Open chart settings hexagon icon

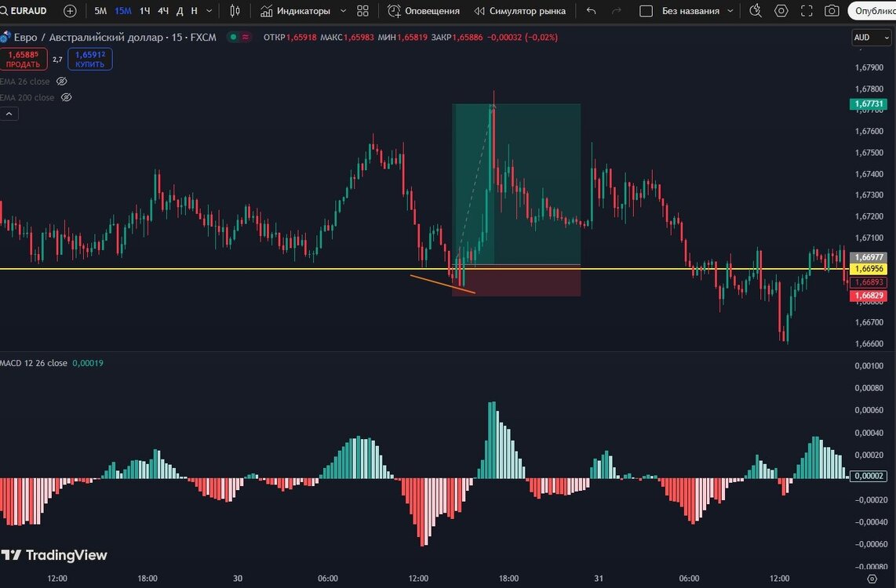pos(781,11)
